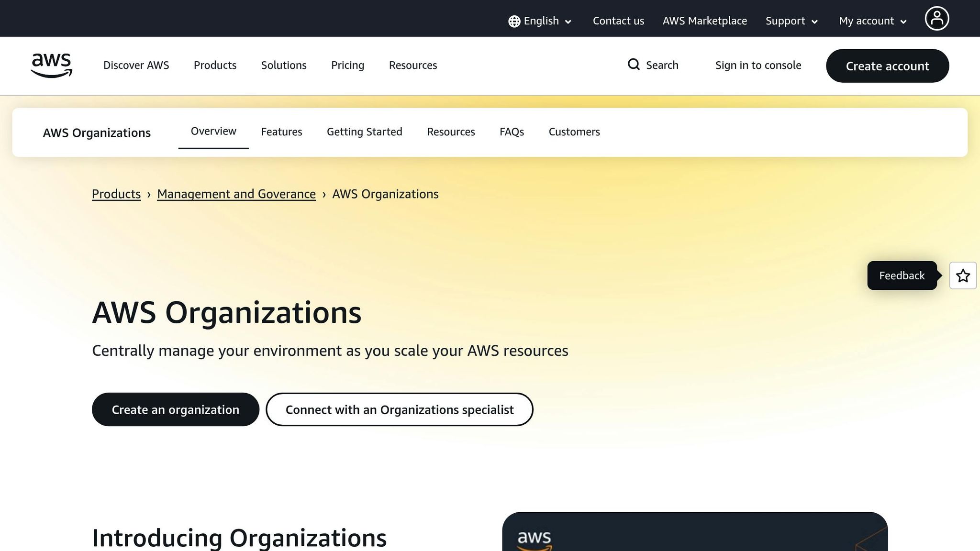Viewport: 980px width, 551px height.
Task: Open the Pricing menu item
Action: click(347, 65)
